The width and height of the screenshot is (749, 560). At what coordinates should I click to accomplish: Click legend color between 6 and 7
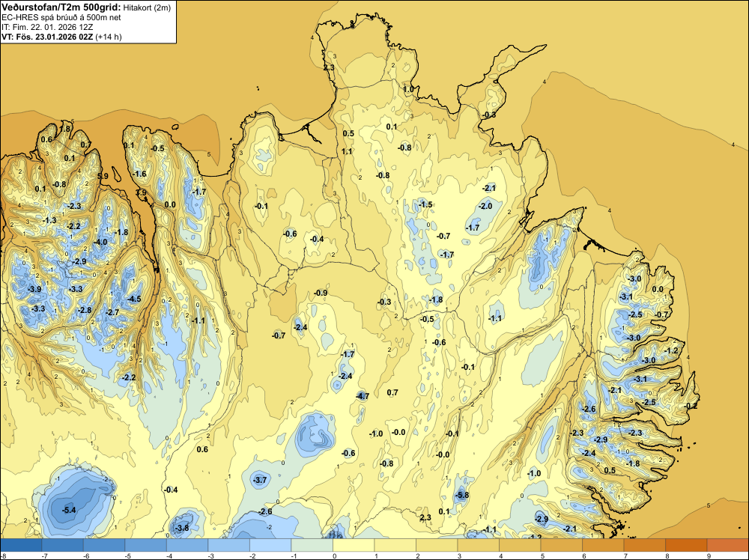(603, 545)
